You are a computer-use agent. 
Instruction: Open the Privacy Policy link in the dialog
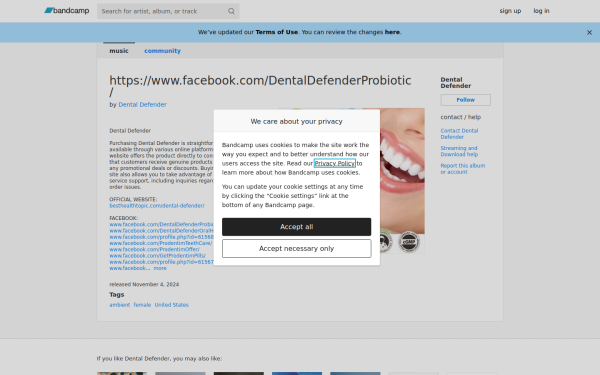coord(334,163)
